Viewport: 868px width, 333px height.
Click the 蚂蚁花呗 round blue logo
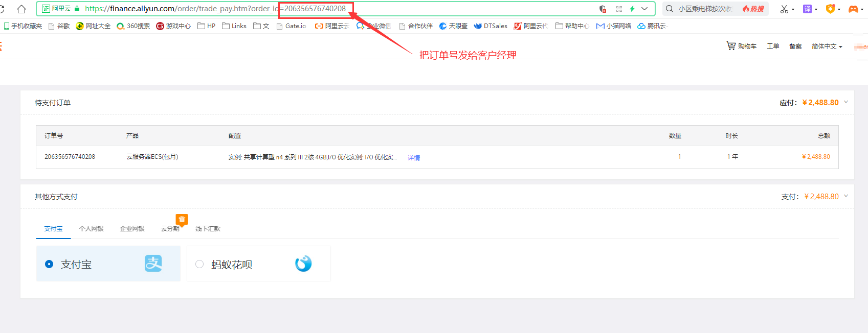[303, 264]
